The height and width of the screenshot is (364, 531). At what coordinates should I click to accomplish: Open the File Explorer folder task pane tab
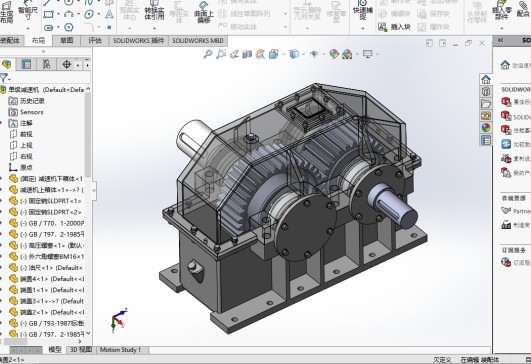click(486, 104)
